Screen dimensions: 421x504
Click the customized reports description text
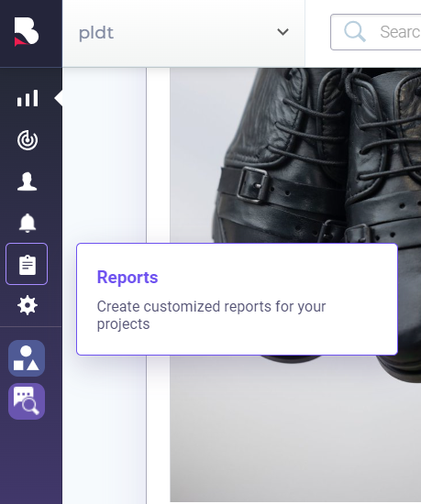211,315
